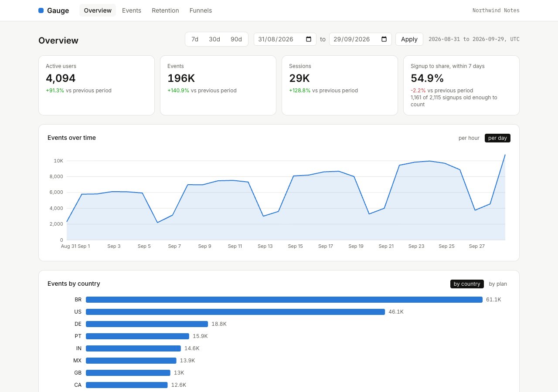Click the 10K y-axis label
The image size is (558, 392).
[x=58, y=161]
